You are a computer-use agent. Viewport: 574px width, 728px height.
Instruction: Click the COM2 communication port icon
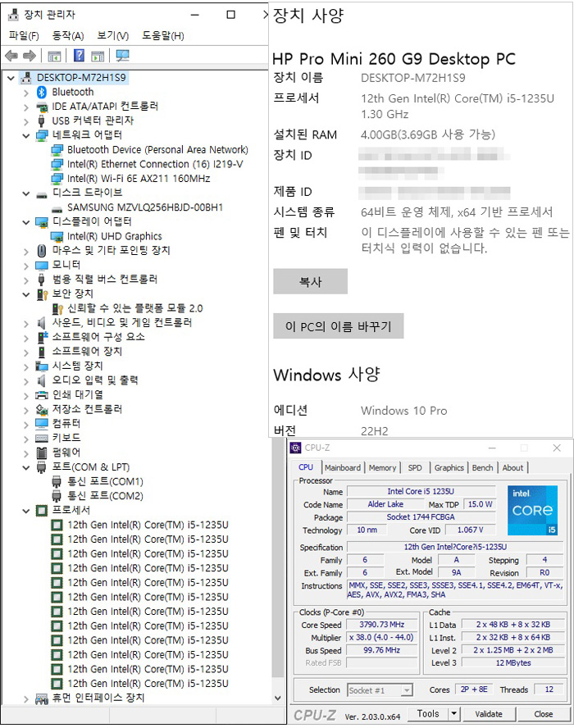pos(57,496)
